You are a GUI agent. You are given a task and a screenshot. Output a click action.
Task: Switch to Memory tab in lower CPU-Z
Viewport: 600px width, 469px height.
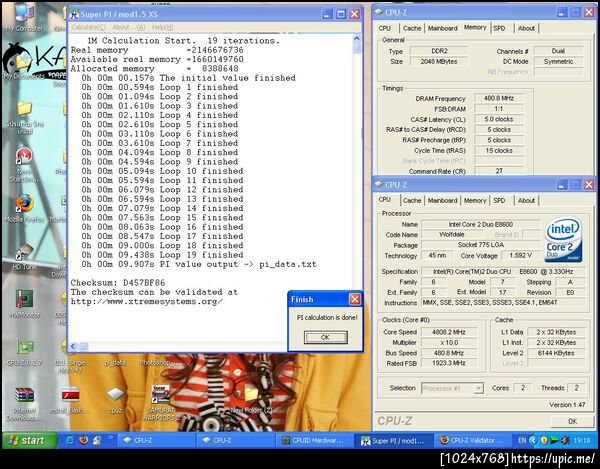click(475, 200)
